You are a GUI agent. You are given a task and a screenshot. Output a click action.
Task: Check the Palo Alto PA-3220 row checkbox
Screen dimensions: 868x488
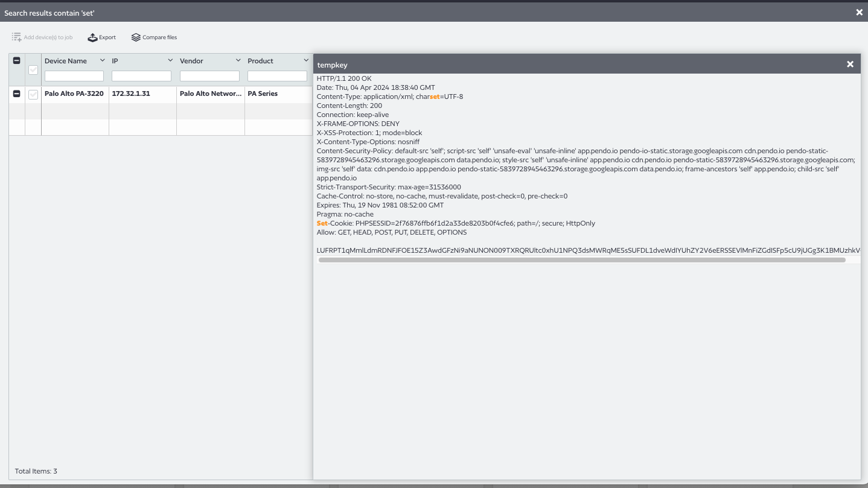coord(33,95)
